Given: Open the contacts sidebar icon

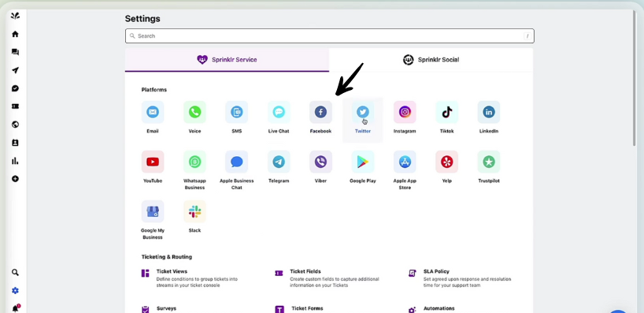Looking at the screenshot, I should point(15,143).
